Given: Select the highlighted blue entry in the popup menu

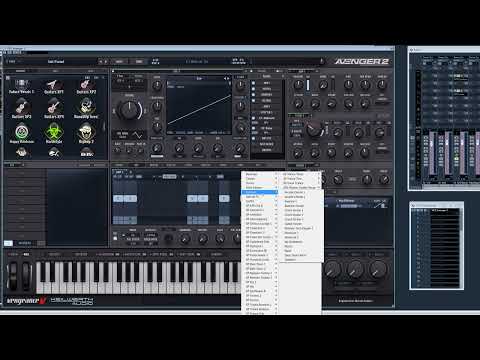Looking at the screenshot, I should (x=260, y=192).
